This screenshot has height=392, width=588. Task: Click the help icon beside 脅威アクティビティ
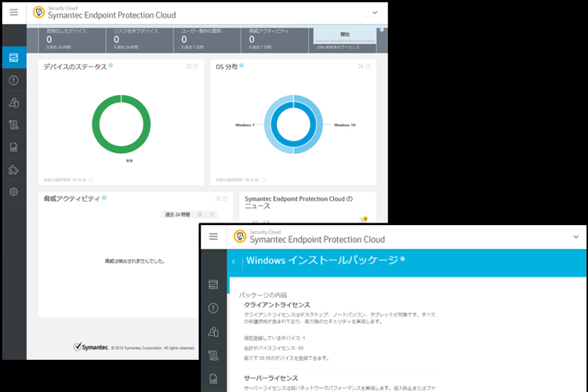(x=104, y=198)
